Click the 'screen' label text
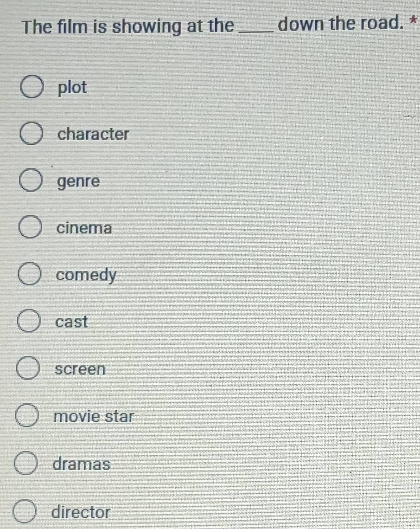This screenshot has width=420, height=529. point(80,369)
